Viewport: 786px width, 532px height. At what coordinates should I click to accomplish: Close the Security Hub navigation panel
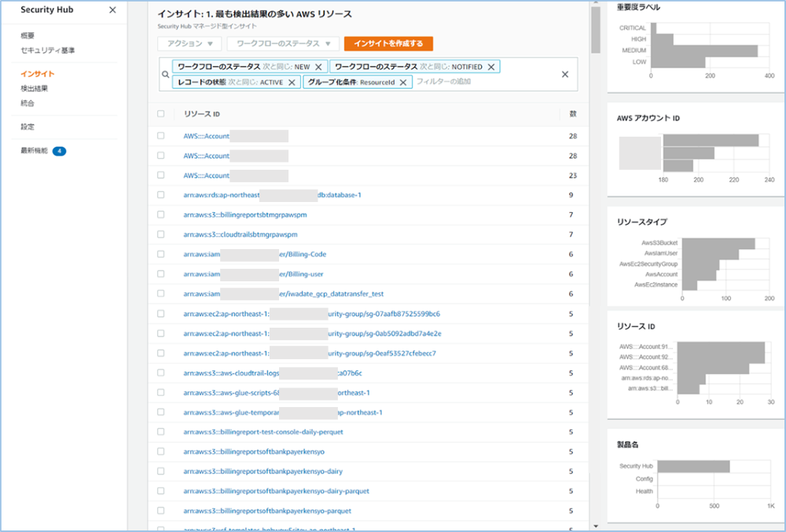(112, 10)
